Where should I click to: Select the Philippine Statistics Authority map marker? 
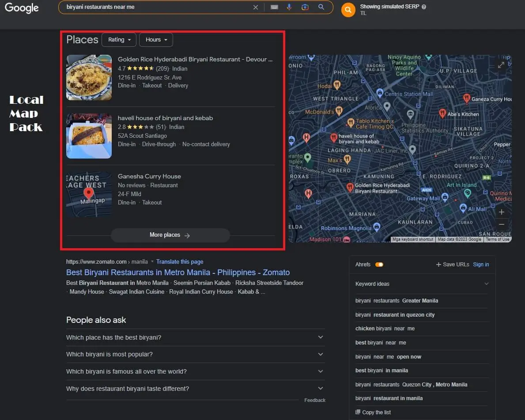click(x=410, y=114)
